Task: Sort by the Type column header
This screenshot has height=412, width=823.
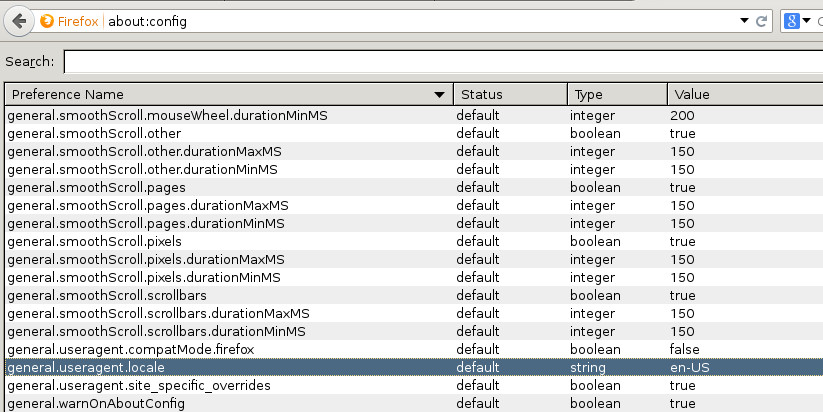Action: [x=617, y=94]
